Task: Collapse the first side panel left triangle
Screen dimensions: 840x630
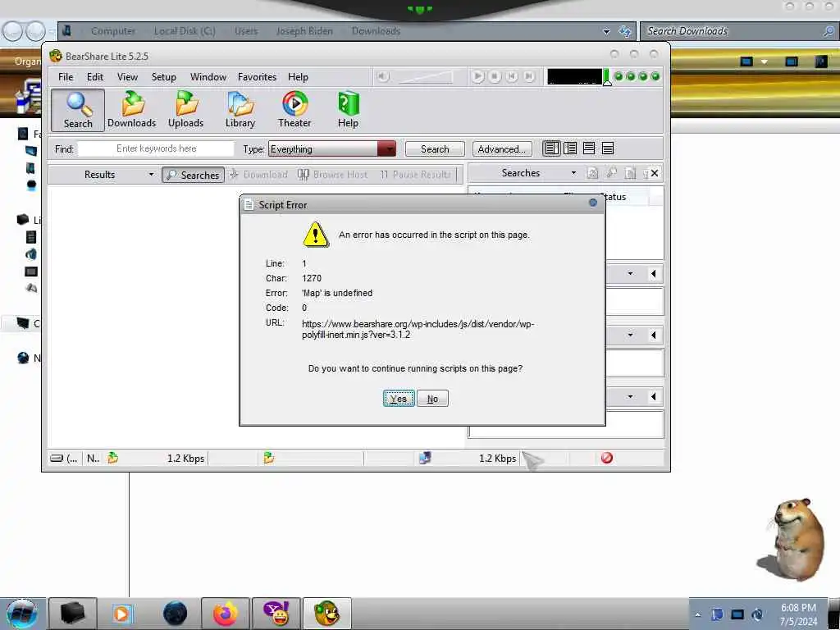Action: [x=654, y=274]
